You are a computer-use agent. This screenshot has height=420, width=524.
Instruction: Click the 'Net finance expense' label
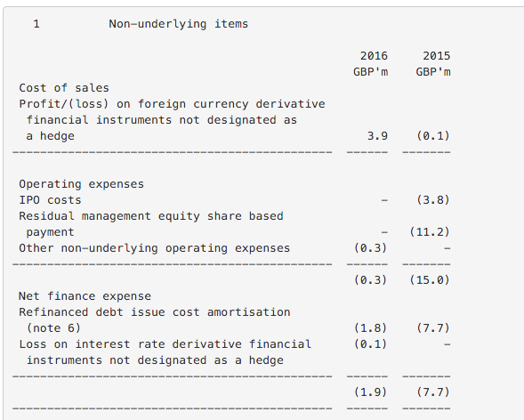[x=85, y=296]
